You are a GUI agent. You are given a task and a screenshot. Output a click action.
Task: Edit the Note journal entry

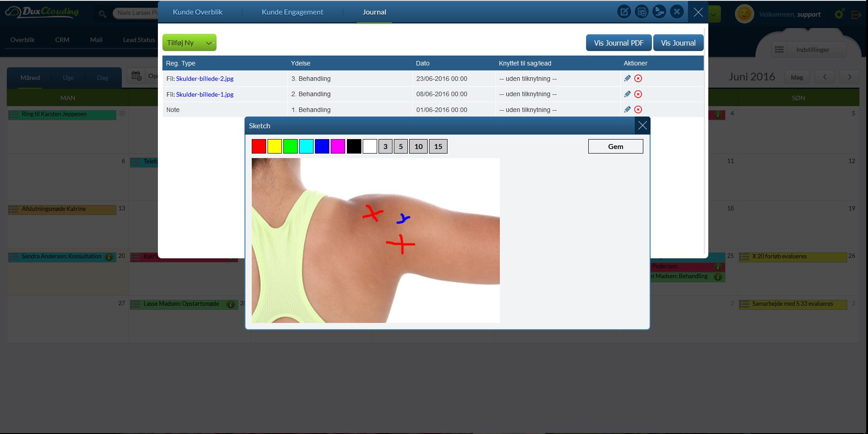point(627,109)
